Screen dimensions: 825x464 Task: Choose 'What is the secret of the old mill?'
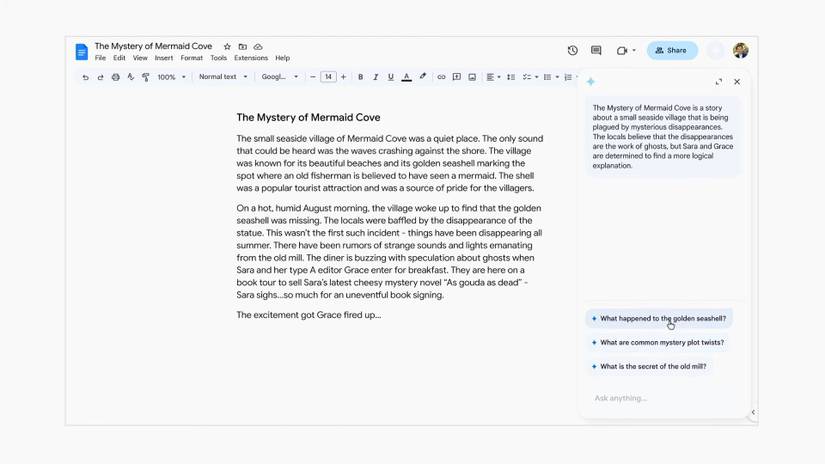pyautogui.click(x=649, y=366)
